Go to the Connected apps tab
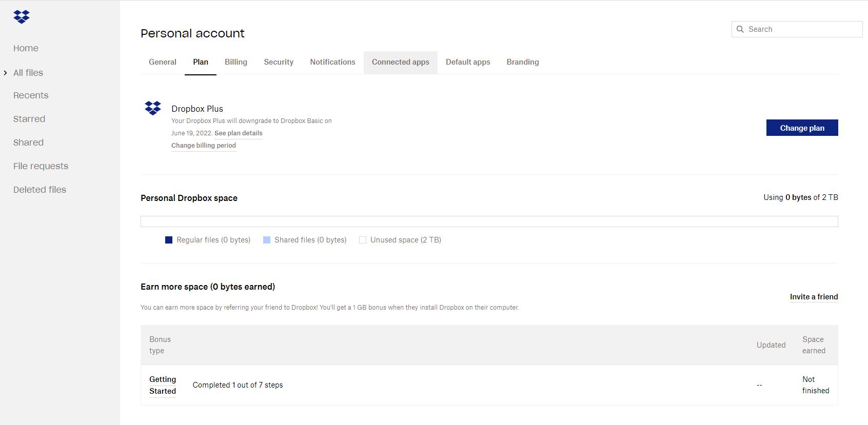 (401, 62)
